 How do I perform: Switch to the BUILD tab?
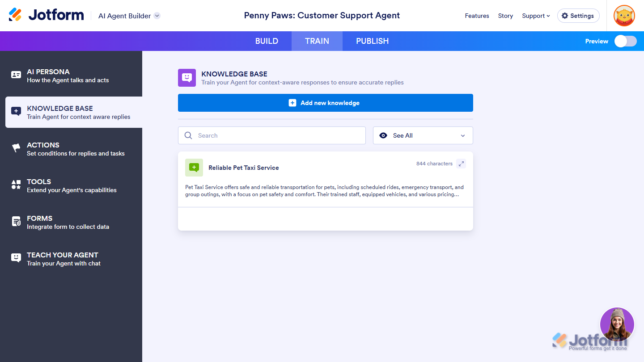pyautogui.click(x=267, y=41)
